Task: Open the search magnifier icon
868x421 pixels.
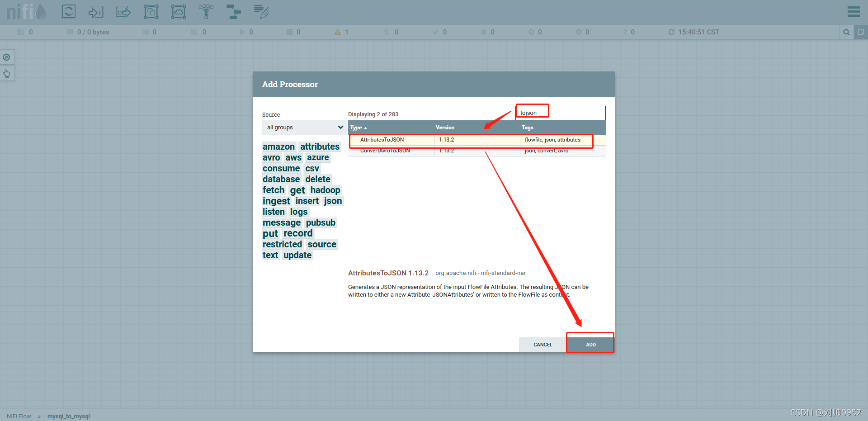Action: coord(846,32)
